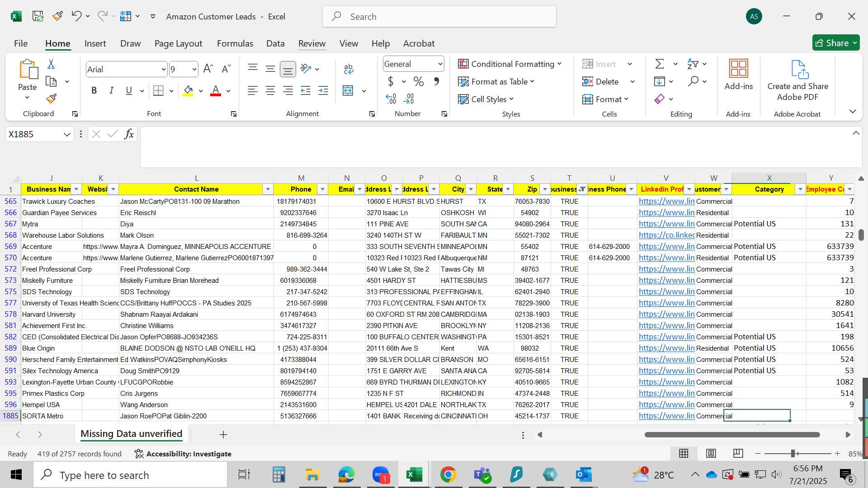Open the Font size dropdown
The height and width of the screenshot is (488, 868).
(x=194, y=69)
